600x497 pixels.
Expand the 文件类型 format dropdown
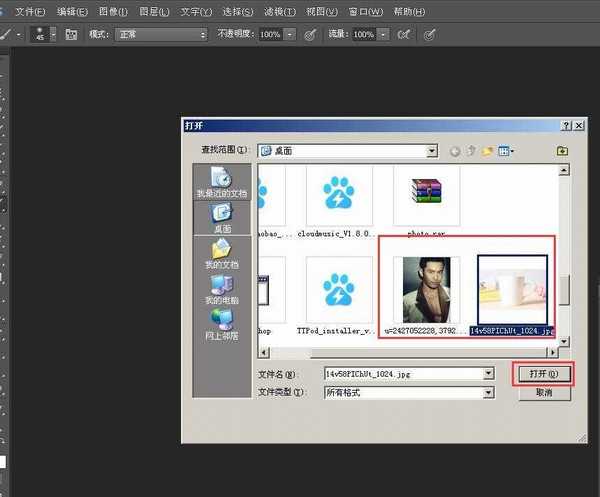[488, 392]
